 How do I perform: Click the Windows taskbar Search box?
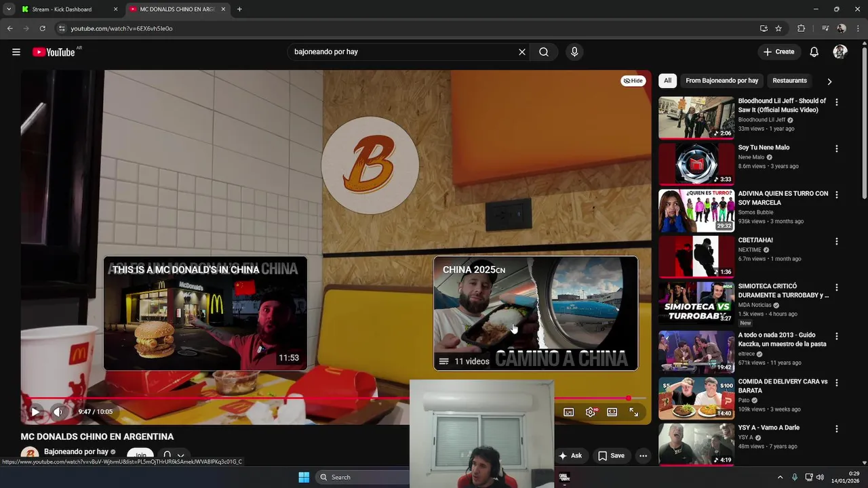point(363,477)
